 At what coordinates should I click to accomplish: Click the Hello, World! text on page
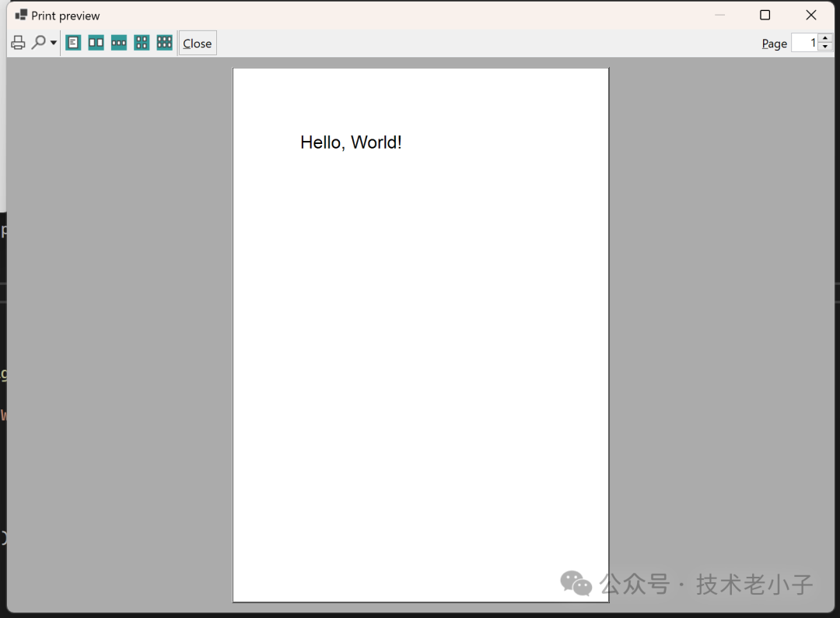coord(351,142)
